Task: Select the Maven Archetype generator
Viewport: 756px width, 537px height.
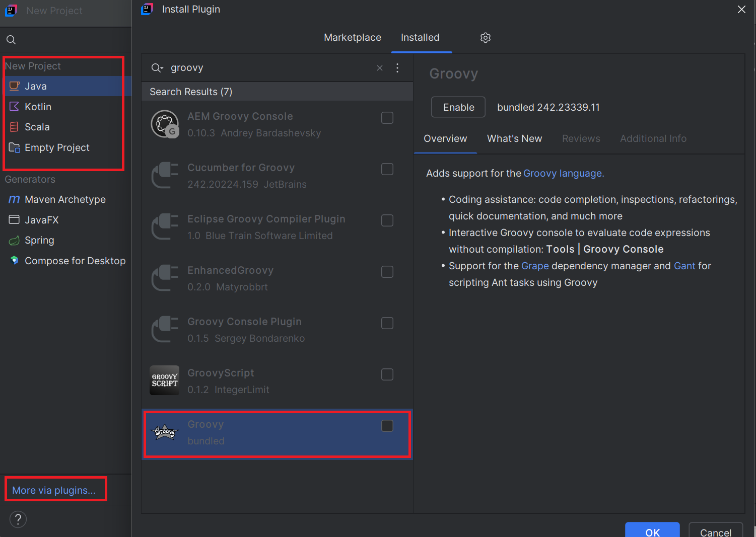Action: pyautogui.click(x=65, y=200)
